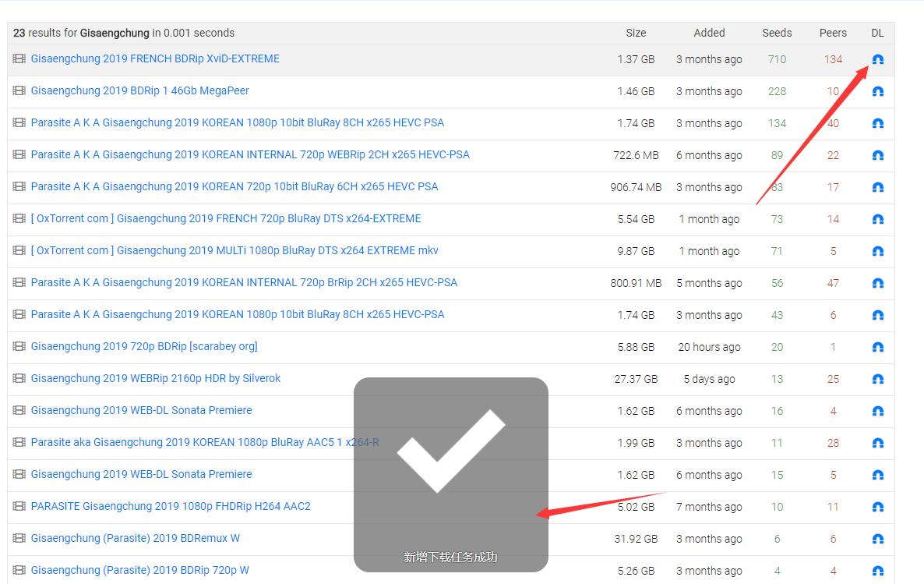Screen dimensions: 924x584
Task: Click film icon beside 2019 BDRemux W
Action: click(x=19, y=538)
